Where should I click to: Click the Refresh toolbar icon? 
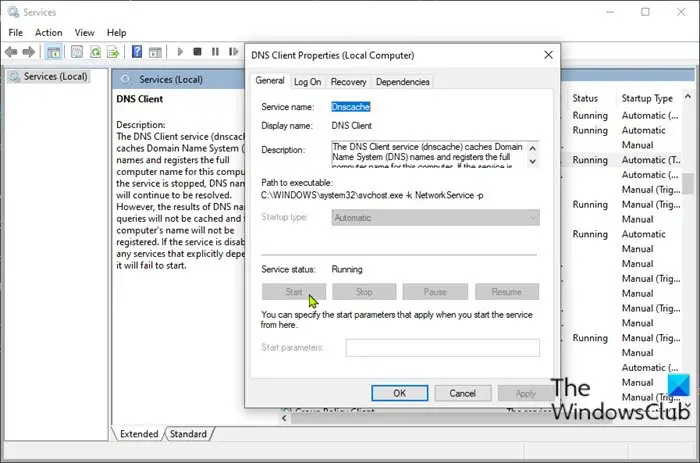96,52
